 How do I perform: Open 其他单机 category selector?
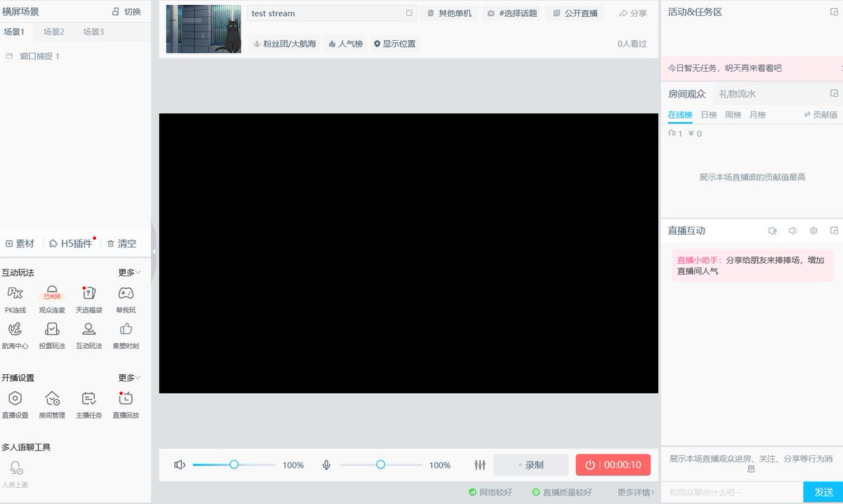(450, 13)
